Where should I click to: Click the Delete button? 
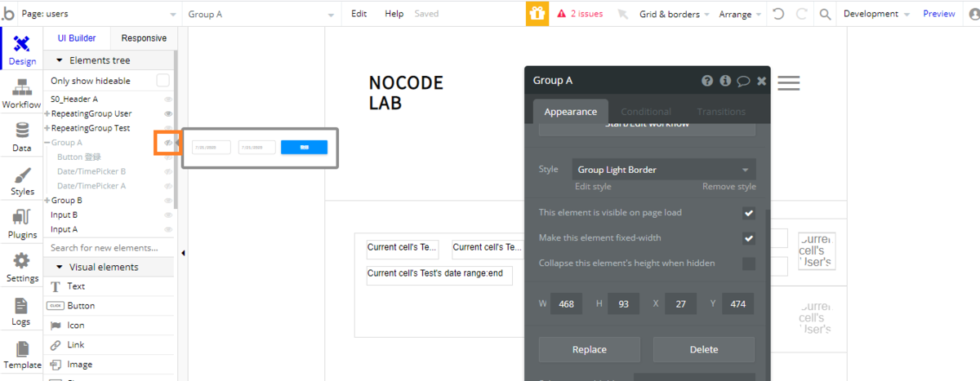(704, 350)
